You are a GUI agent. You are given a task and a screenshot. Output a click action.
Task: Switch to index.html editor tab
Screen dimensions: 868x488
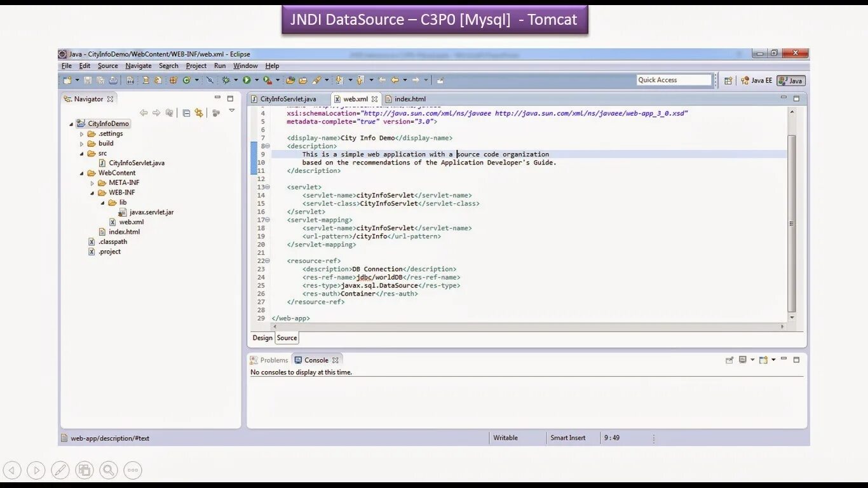pos(405,99)
